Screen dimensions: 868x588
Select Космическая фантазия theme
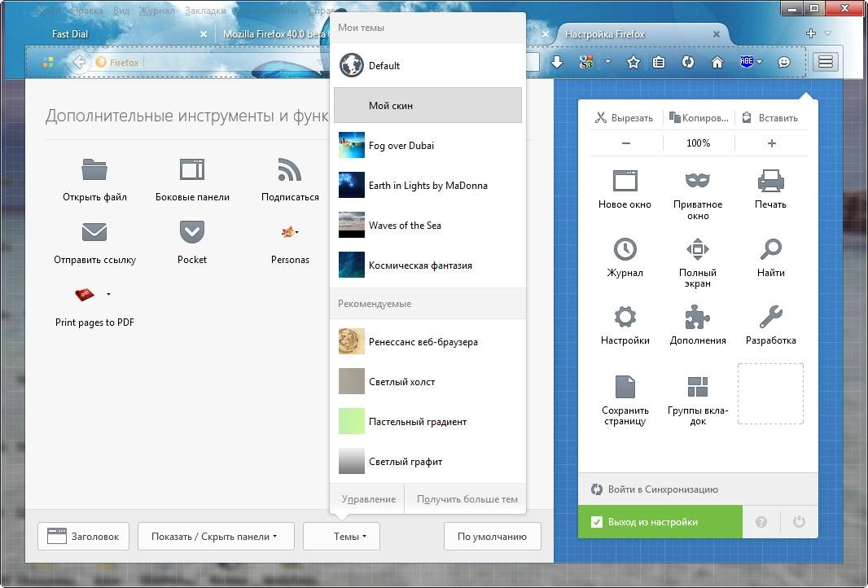tap(427, 265)
